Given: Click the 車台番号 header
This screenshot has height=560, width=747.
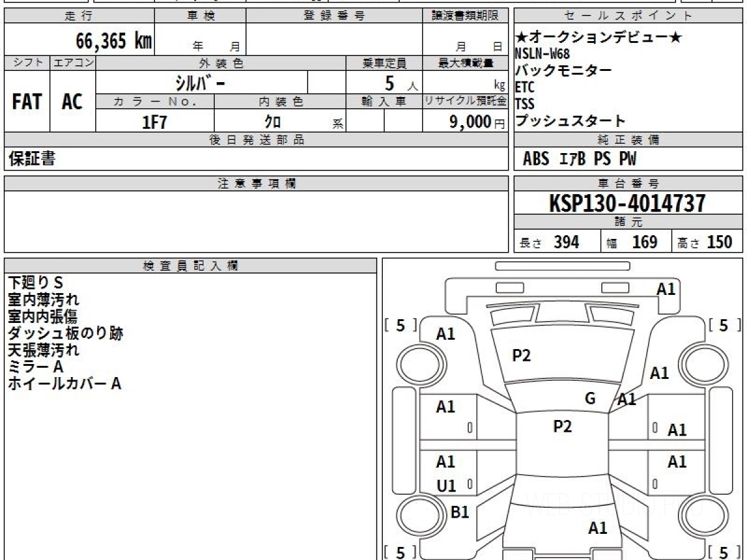Looking at the screenshot, I should coord(629,184).
